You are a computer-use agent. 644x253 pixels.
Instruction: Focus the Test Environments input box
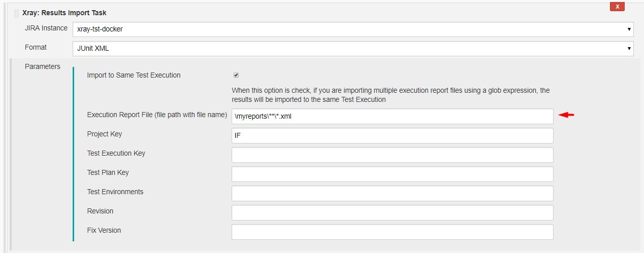393,193
